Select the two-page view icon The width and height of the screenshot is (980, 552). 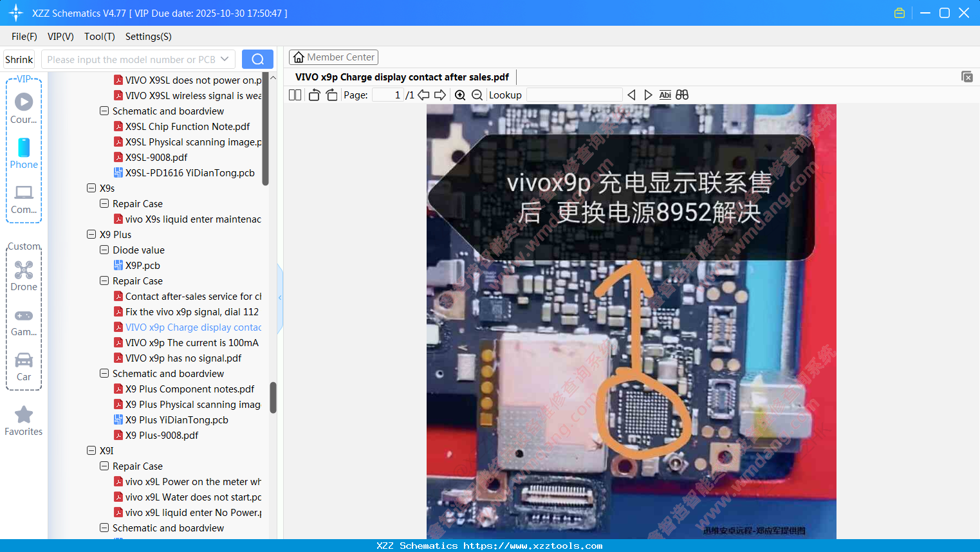point(294,95)
